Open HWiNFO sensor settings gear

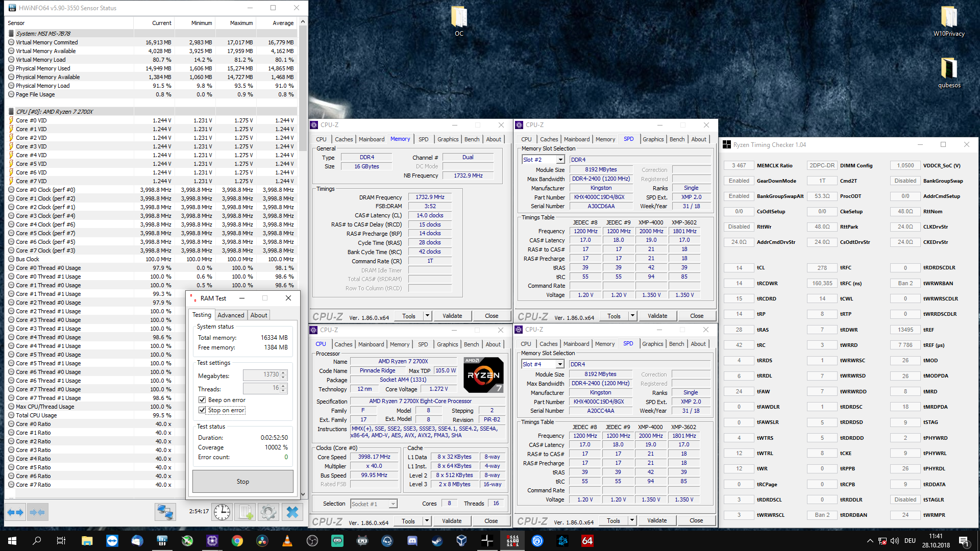tap(268, 512)
